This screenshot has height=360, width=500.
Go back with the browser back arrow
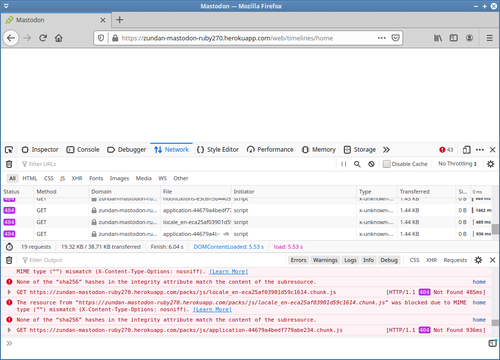point(11,38)
